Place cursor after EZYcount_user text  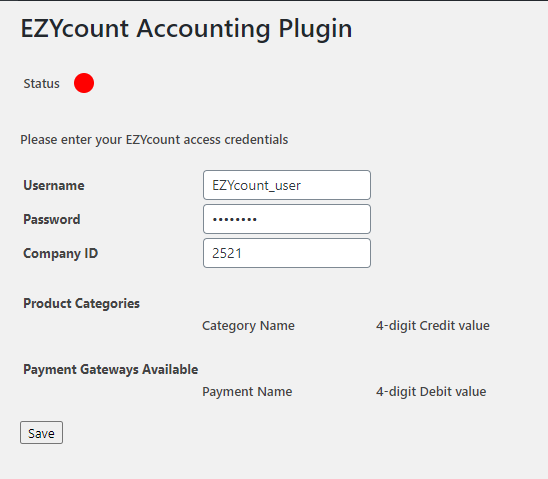(302, 185)
